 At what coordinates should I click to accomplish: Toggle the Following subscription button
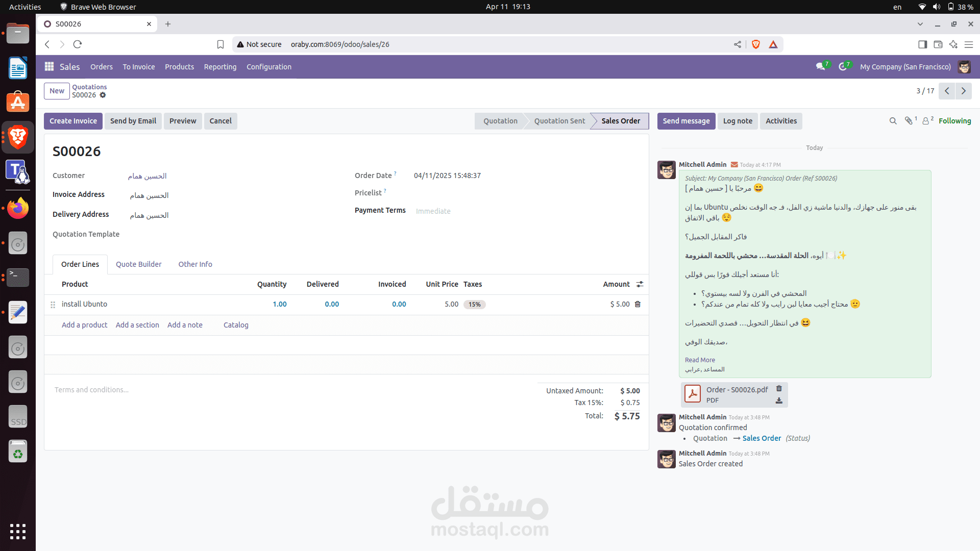click(x=954, y=121)
